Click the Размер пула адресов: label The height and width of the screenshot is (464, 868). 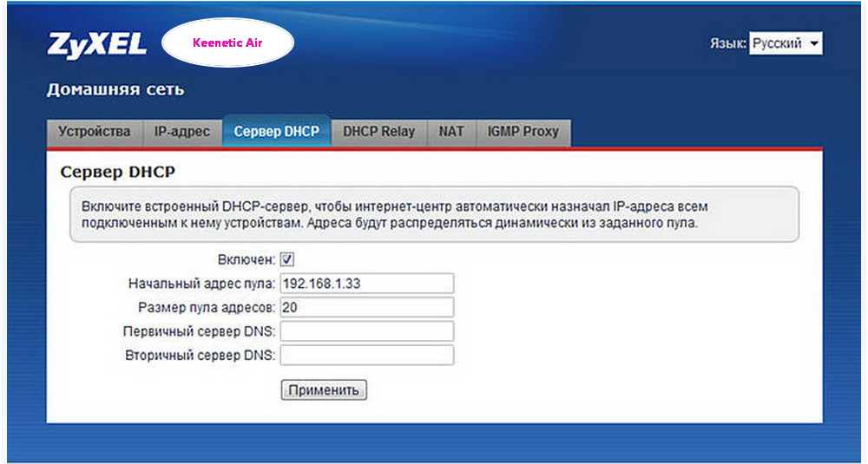click(207, 308)
